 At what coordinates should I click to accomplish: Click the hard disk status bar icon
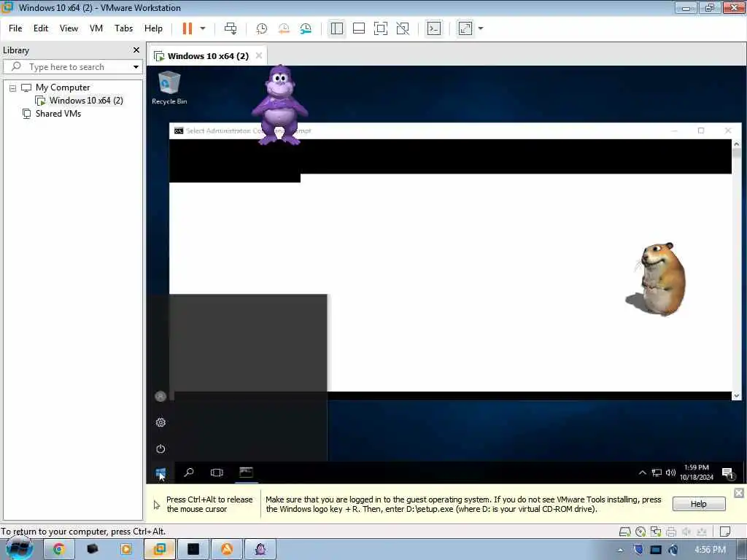point(625,532)
